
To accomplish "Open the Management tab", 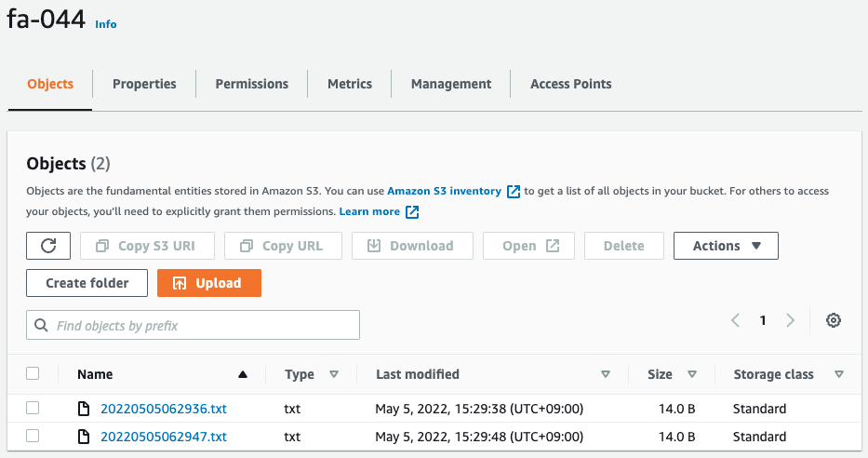I will (451, 84).
